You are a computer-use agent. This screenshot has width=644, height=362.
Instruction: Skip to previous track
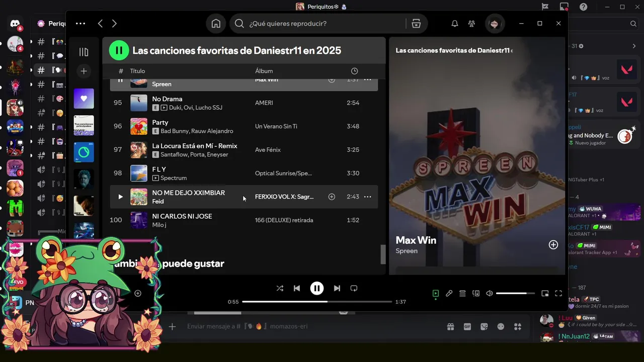(x=297, y=288)
